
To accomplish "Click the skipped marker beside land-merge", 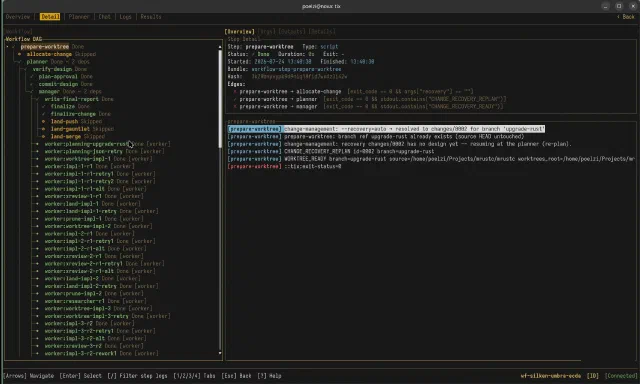I will click(43, 136).
